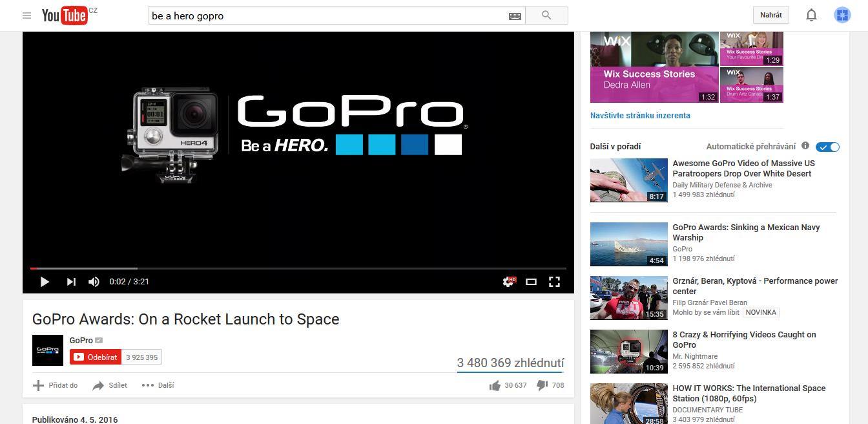Switch to theater mode

click(531, 282)
